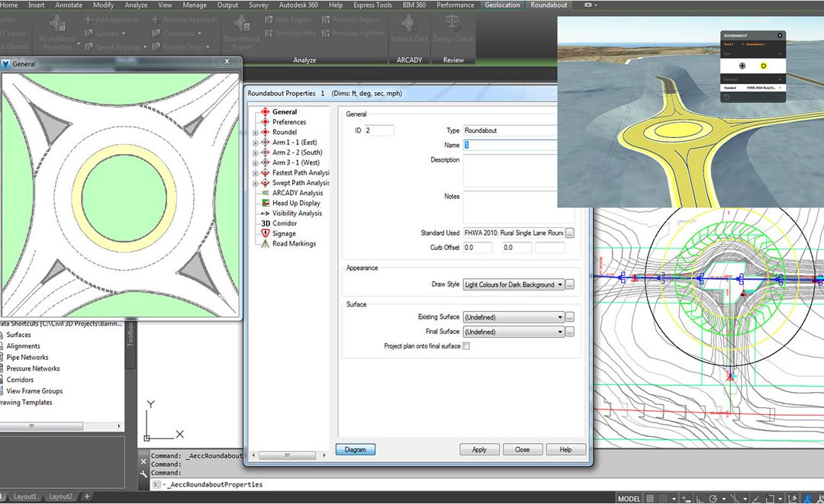Expand the Arm 1 - 1 (East) node

(x=256, y=143)
